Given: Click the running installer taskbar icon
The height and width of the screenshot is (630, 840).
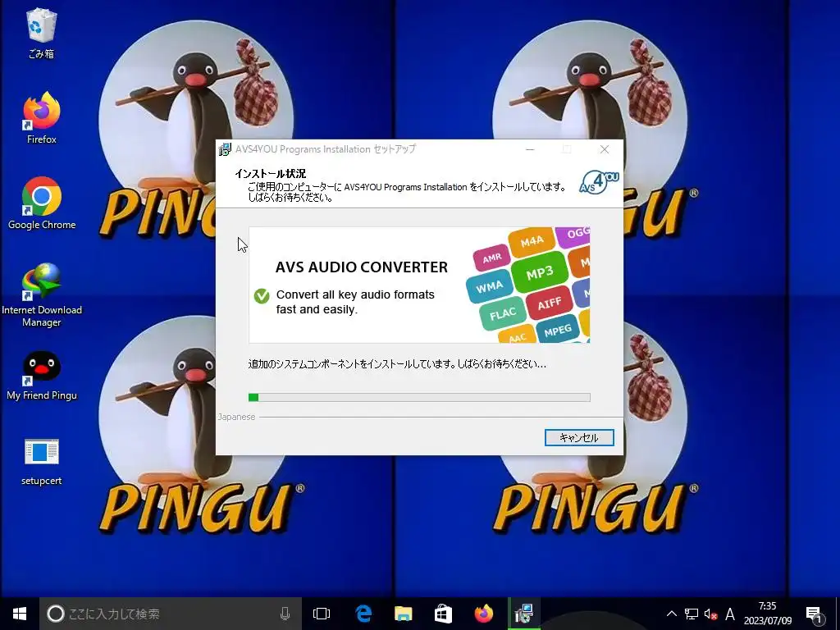Looking at the screenshot, I should coord(524,614).
